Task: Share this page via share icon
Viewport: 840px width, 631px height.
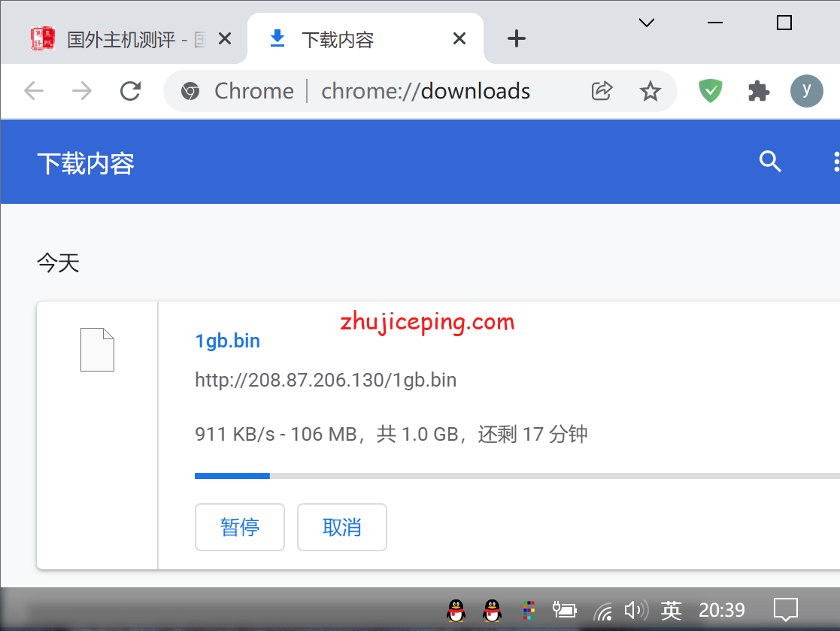Action: 602,91
